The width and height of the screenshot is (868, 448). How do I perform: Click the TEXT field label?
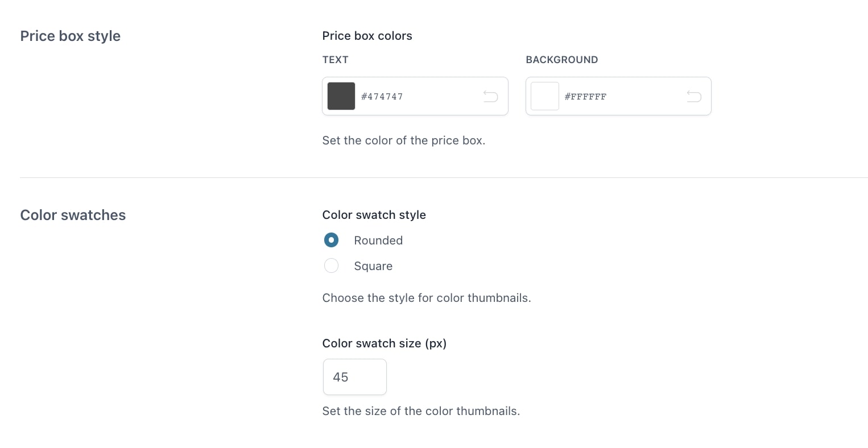(335, 60)
